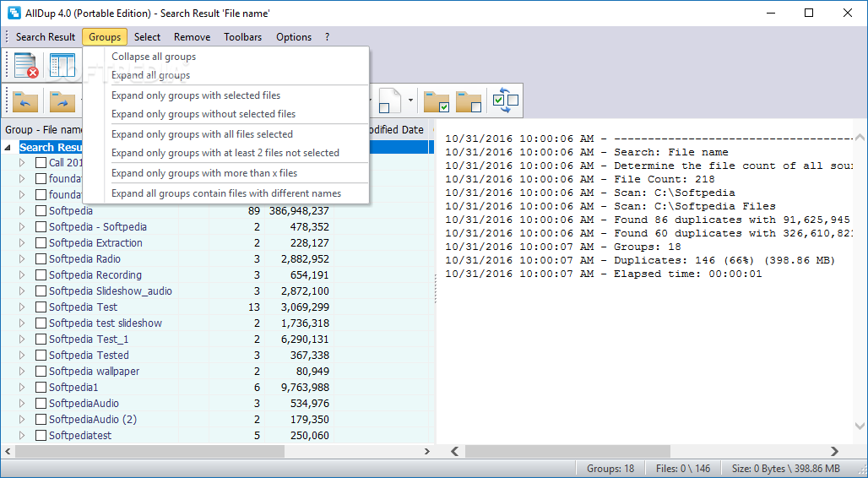The width and height of the screenshot is (868, 478).
Task: Check the Softpedia Extraction checkbox
Action: tap(41, 243)
